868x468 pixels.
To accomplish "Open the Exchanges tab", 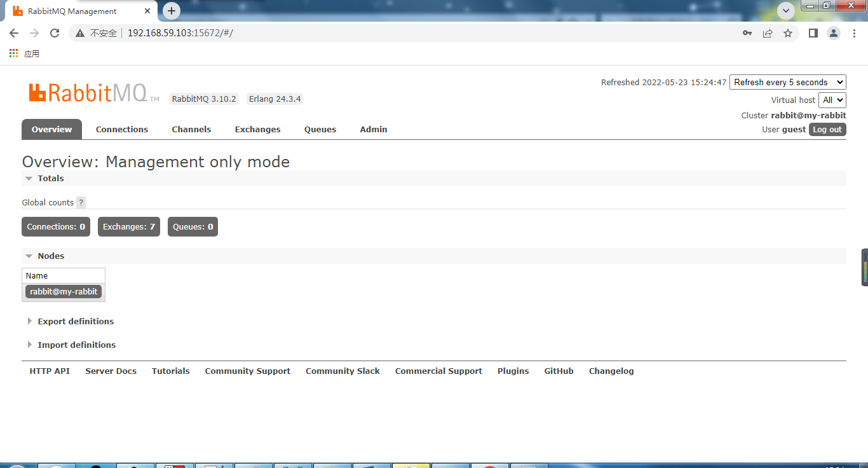I will [257, 129].
